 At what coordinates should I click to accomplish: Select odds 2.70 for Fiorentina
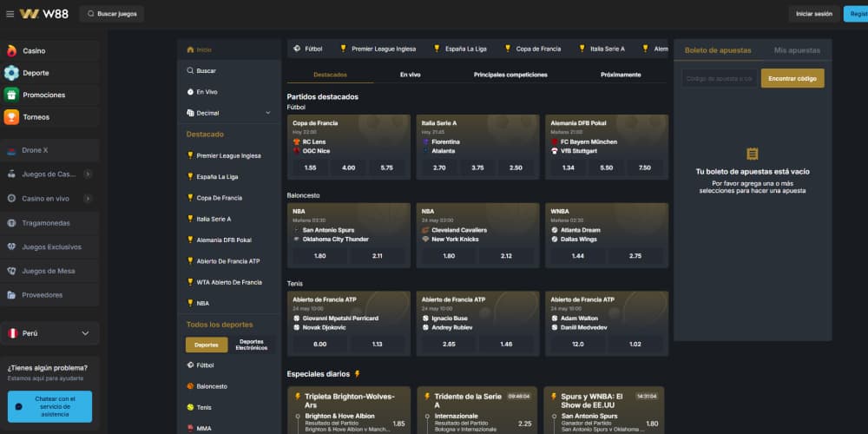point(439,168)
